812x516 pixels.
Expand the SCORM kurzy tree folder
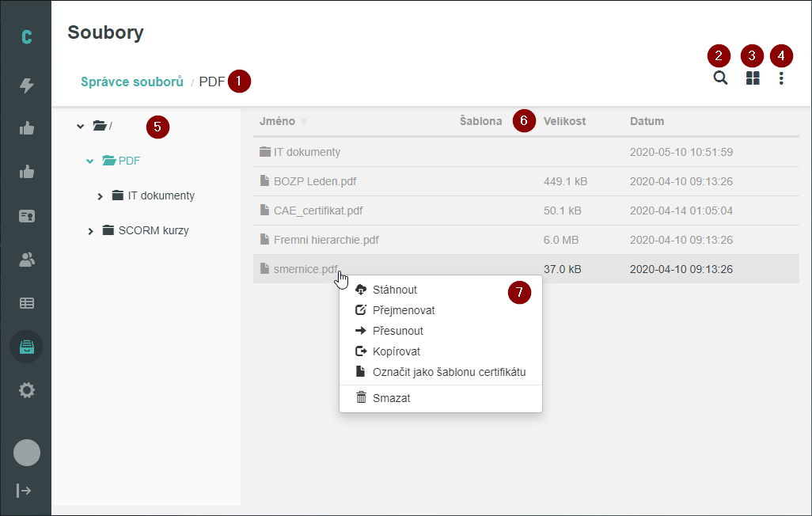pos(90,230)
